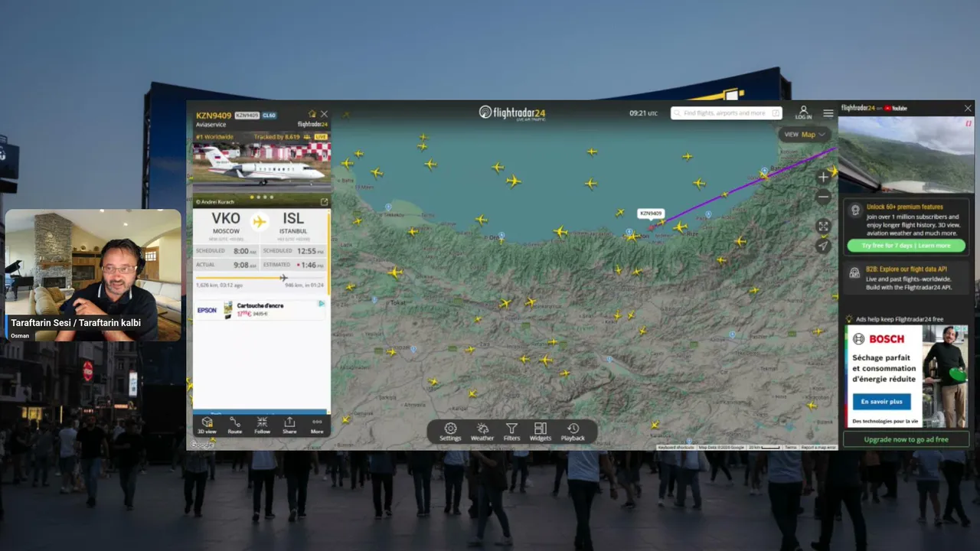Open the Widgets panel
980x551 pixels.
tap(541, 432)
